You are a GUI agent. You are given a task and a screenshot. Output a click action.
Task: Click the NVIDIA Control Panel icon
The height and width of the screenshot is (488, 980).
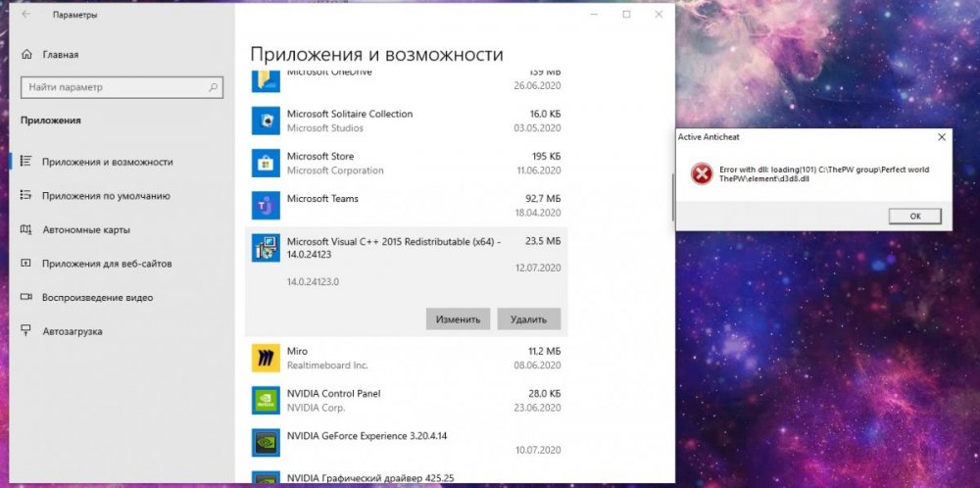pos(266,401)
